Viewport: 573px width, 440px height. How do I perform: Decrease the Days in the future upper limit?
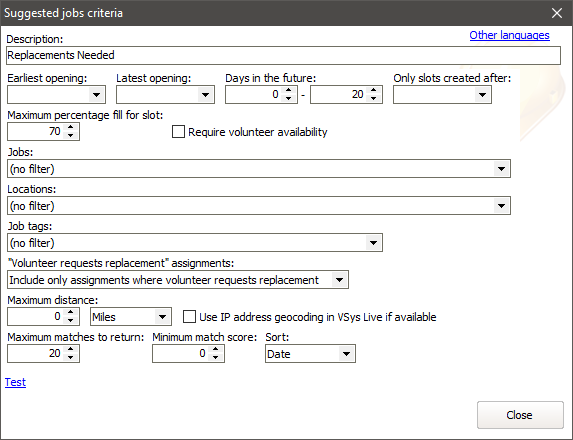[373, 98]
